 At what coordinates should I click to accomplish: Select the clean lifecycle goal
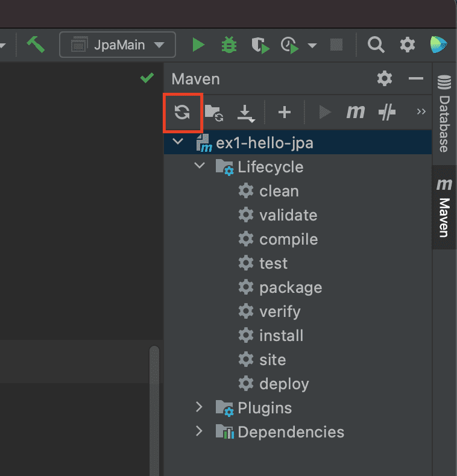[279, 191]
